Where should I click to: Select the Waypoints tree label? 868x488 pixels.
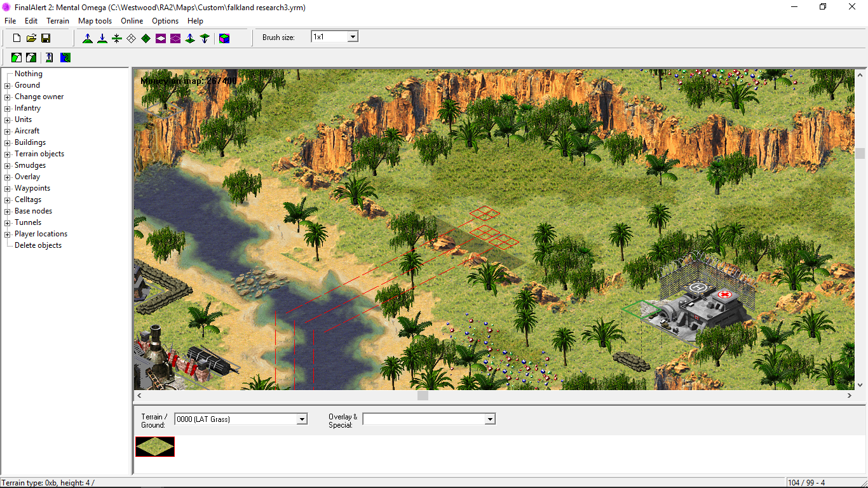coord(32,188)
